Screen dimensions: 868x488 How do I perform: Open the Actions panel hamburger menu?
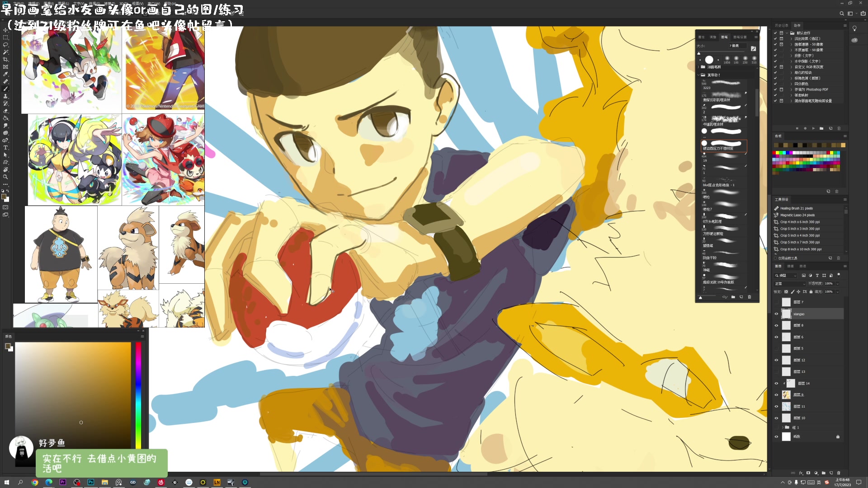tap(845, 26)
